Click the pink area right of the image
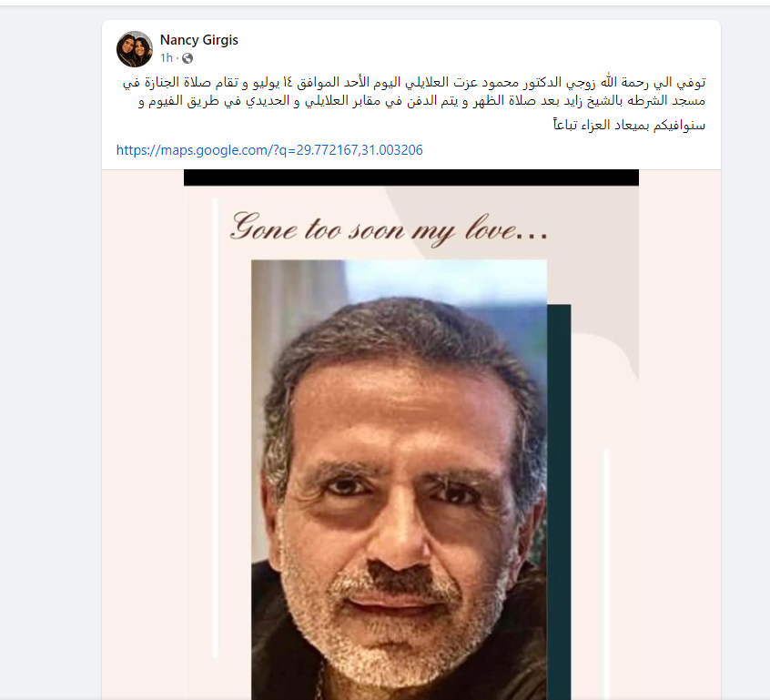This screenshot has width=770, height=700. tap(680, 435)
